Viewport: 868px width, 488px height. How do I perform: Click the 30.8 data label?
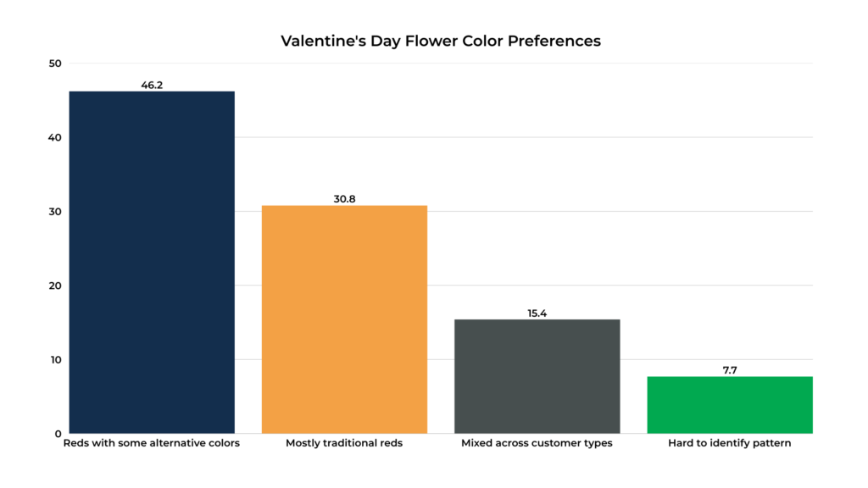(344, 199)
